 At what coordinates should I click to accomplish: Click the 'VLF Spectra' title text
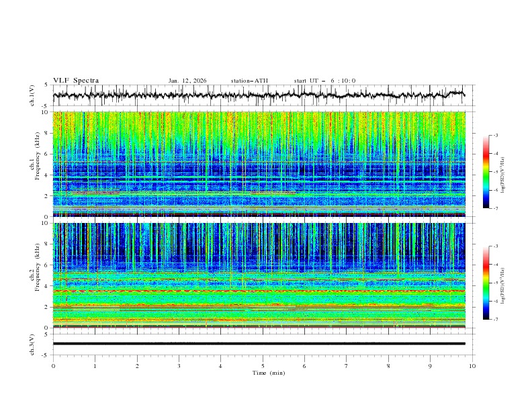[76, 81]
